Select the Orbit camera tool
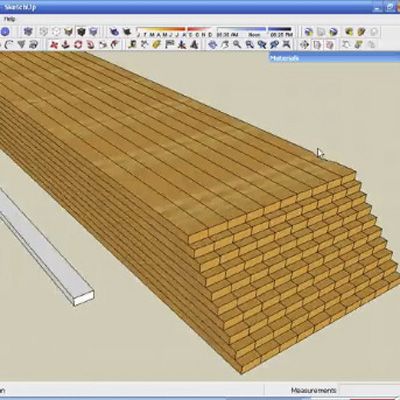Viewport: 400px width, 400px height. click(212, 44)
